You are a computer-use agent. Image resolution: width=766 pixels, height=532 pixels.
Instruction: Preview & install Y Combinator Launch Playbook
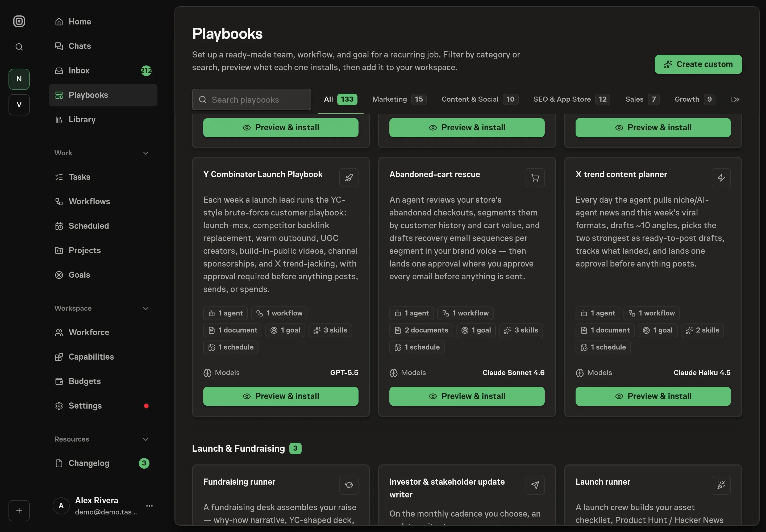[x=281, y=396]
